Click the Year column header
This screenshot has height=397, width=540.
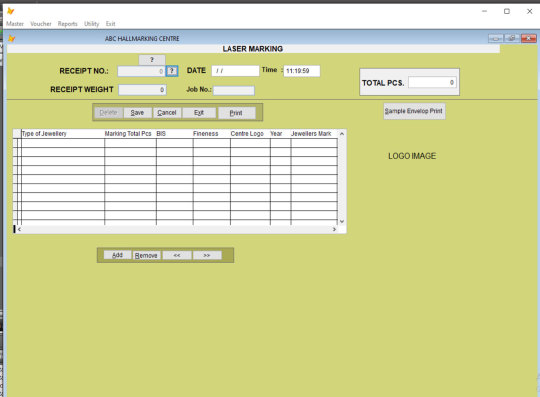pos(280,134)
